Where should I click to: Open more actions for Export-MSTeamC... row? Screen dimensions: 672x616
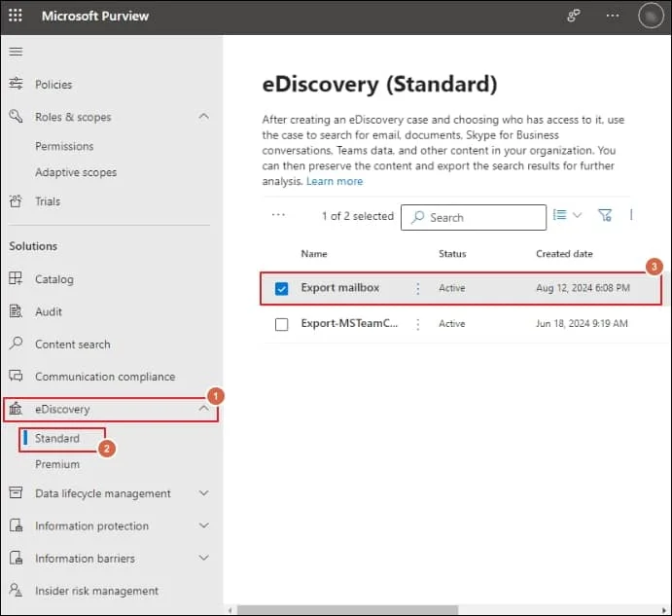417,324
